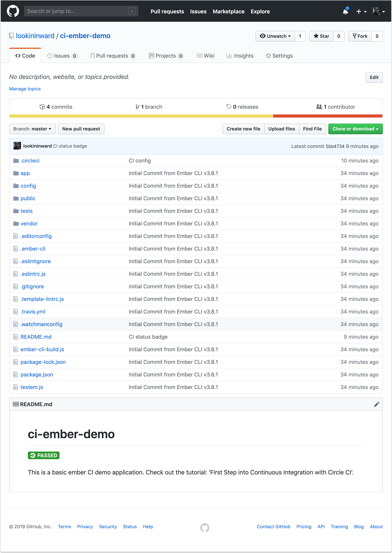Click the releases tag icon
Viewport: 392px width, 553px height.
pyautogui.click(x=229, y=106)
